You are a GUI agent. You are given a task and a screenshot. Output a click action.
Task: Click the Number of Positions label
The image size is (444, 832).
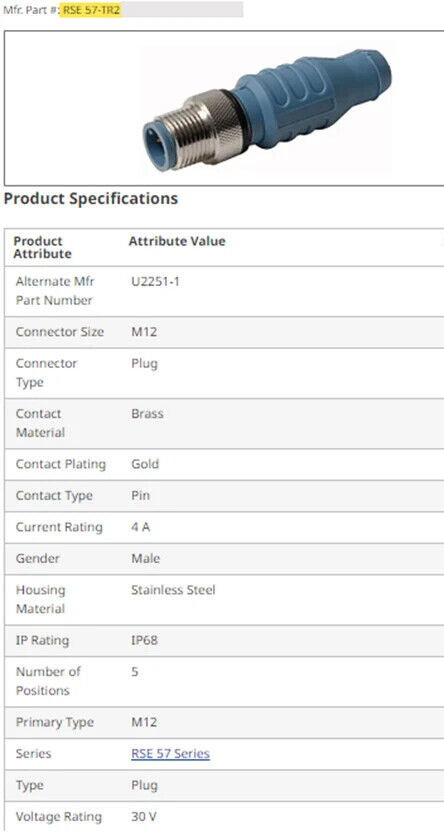coord(48,681)
